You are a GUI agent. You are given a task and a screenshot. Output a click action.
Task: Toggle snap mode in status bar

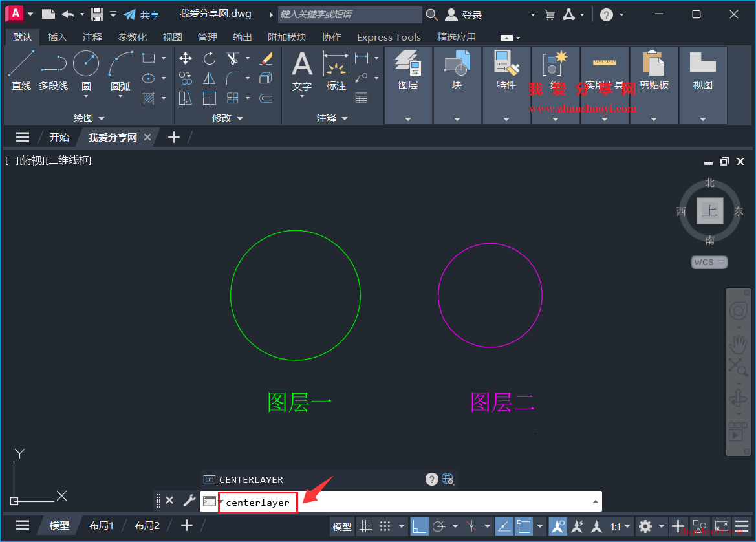385,526
